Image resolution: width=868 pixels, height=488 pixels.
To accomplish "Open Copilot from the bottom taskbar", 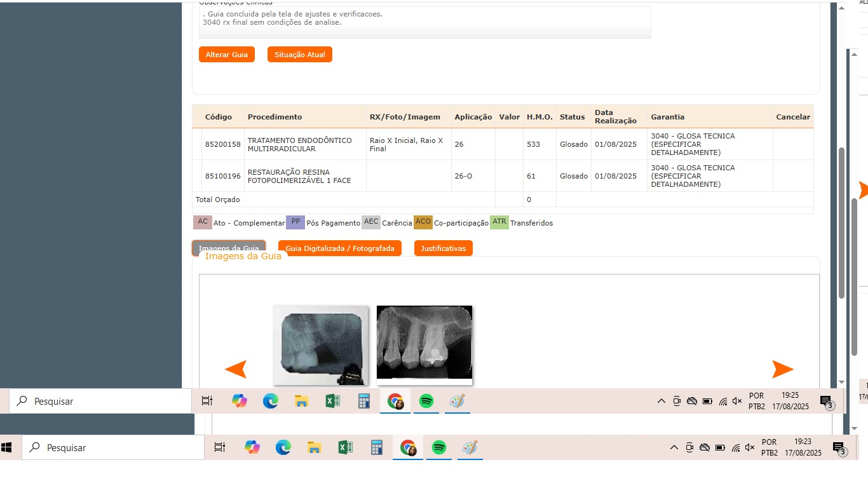I will click(x=252, y=447).
